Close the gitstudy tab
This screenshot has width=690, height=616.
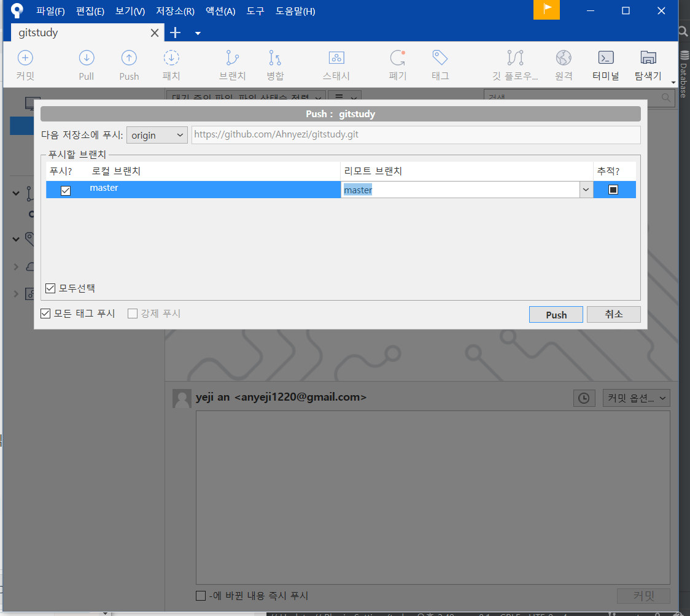click(x=155, y=33)
